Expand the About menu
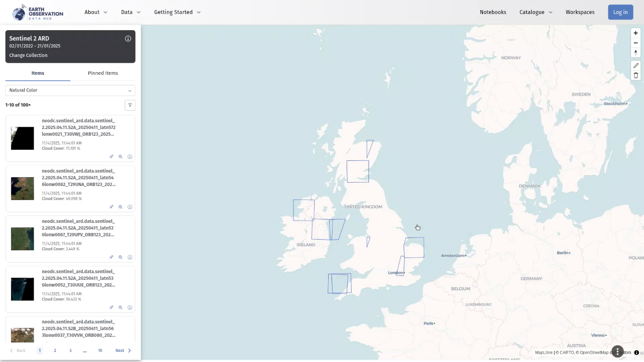This screenshot has height=362, width=644. click(96, 12)
